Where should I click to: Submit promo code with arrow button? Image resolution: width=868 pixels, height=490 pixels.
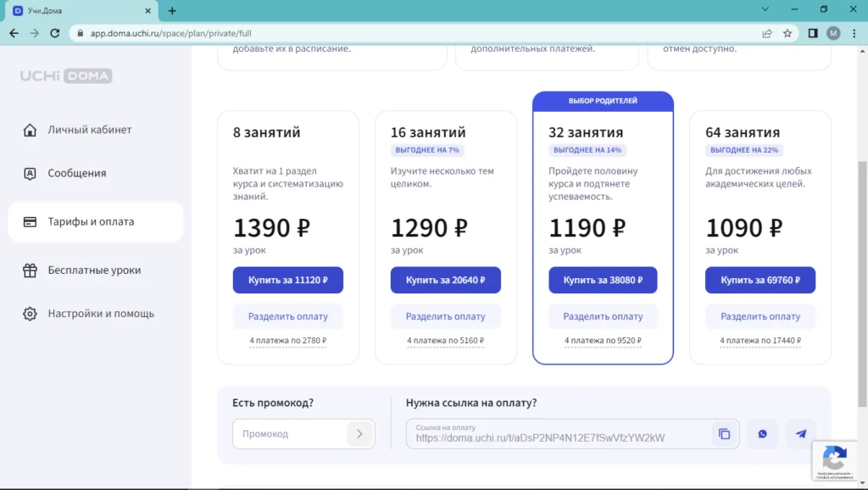[359, 434]
